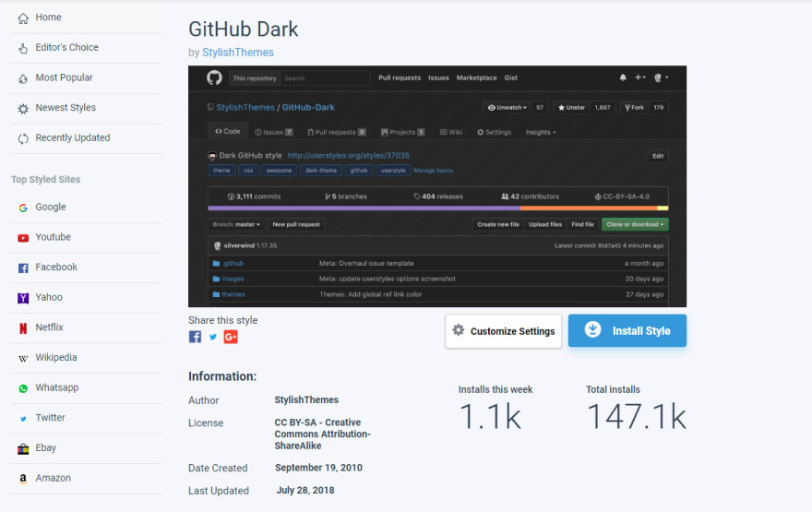Open Recently Updated styles list
Image resolution: width=812 pixels, height=512 pixels.
[73, 137]
